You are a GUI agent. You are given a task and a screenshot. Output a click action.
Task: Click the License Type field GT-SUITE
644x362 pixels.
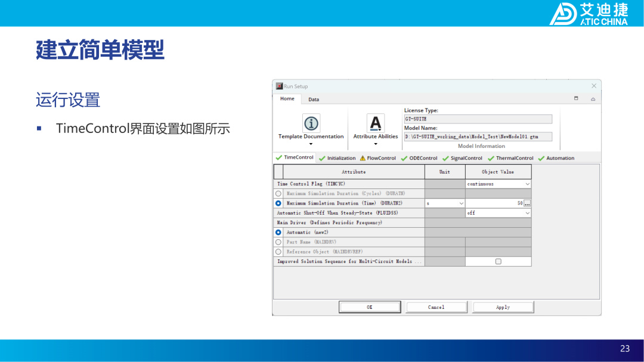point(478,119)
